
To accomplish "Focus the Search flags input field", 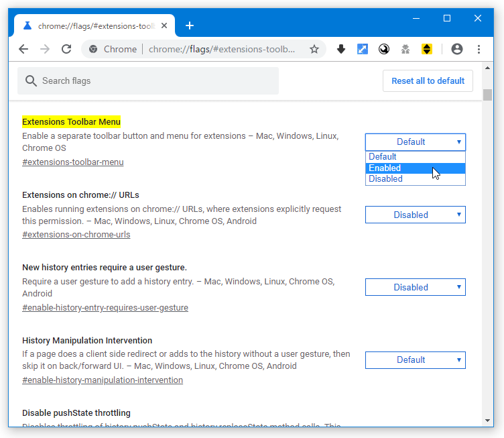I will tap(148, 80).
